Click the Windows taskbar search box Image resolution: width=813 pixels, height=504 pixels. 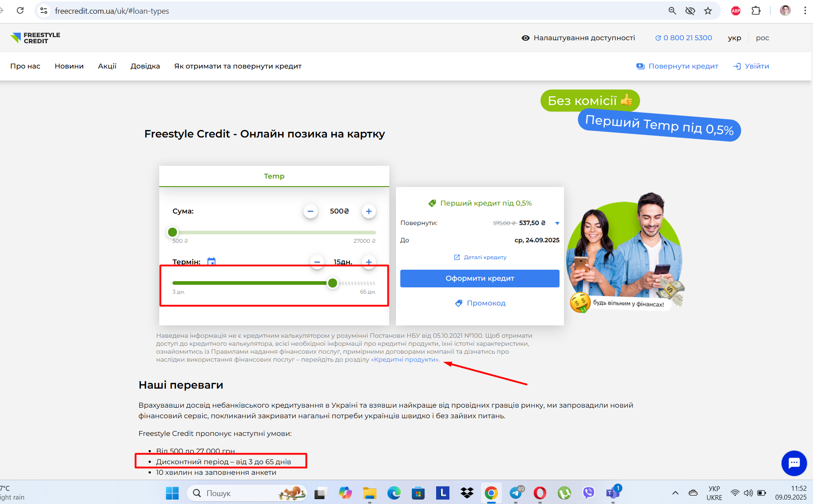click(246, 493)
